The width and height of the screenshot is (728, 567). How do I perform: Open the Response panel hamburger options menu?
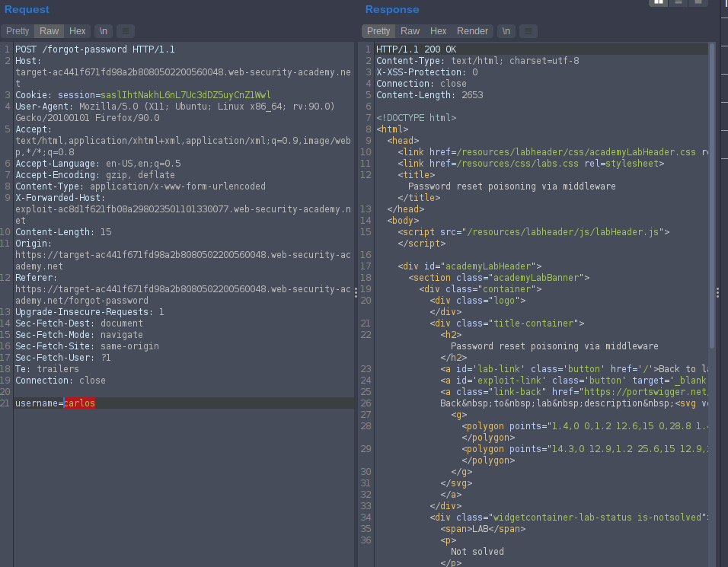coord(528,31)
